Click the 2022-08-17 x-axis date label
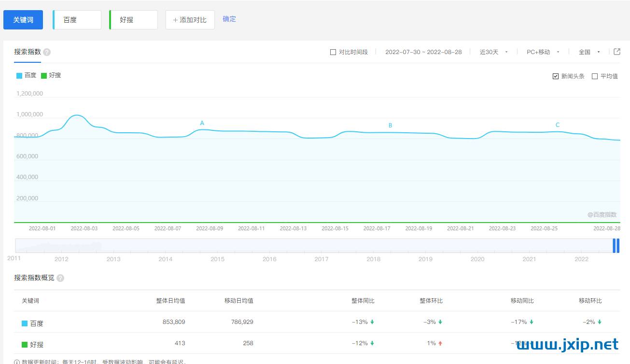 (x=377, y=228)
